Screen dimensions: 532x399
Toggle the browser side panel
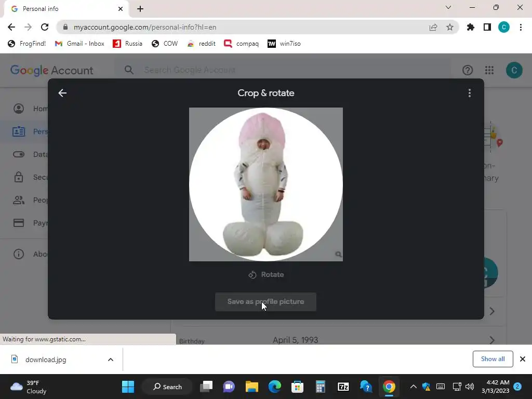tap(487, 27)
